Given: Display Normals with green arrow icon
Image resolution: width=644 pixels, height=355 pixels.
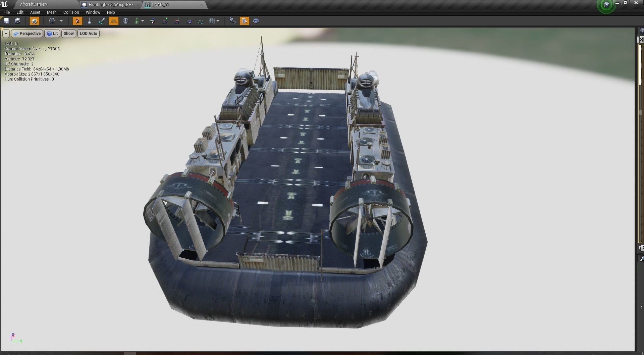Looking at the screenshot, I should click(x=165, y=21).
